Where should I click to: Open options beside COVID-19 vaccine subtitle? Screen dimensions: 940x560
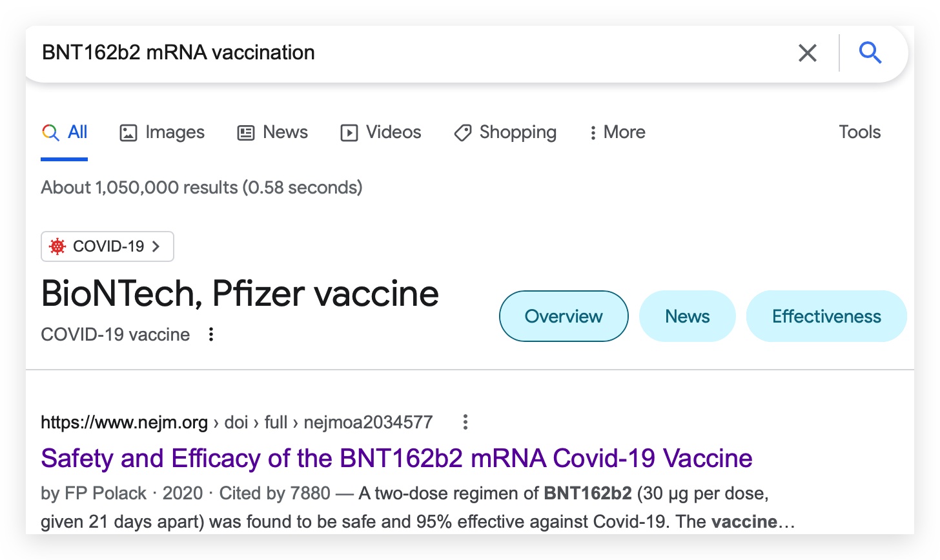pyautogui.click(x=211, y=334)
